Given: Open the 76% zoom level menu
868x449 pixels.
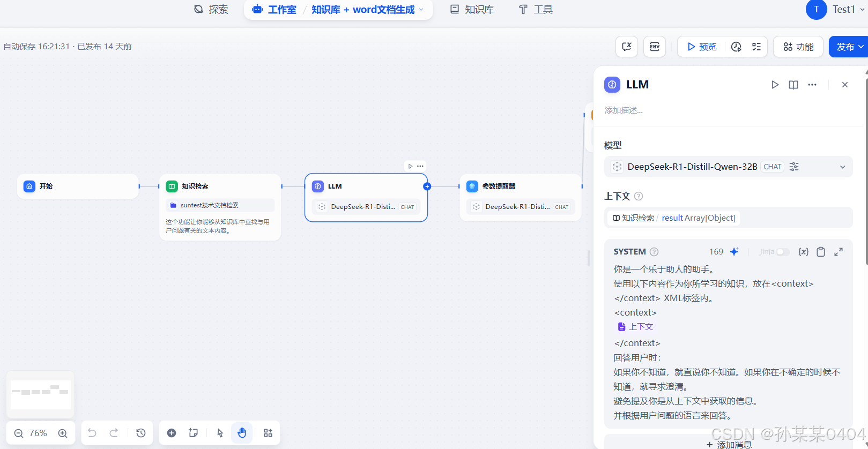Looking at the screenshot, I should (38, 433).
